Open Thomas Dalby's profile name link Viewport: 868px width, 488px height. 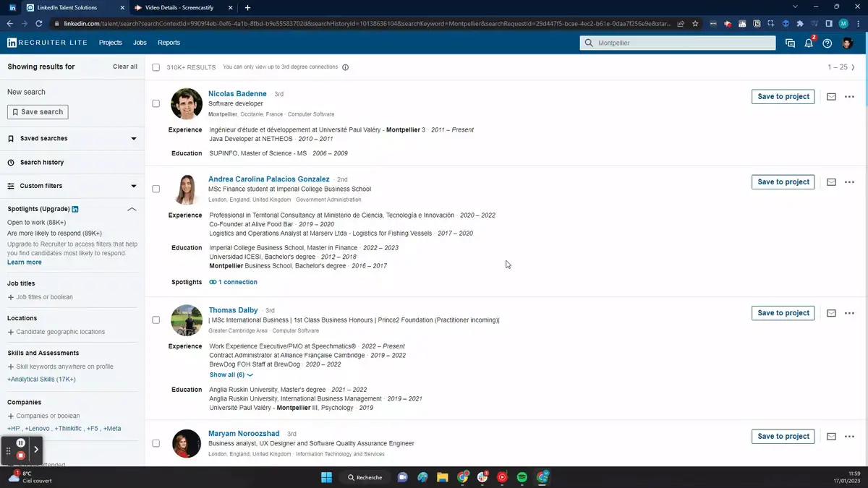[x=233, y=310]
